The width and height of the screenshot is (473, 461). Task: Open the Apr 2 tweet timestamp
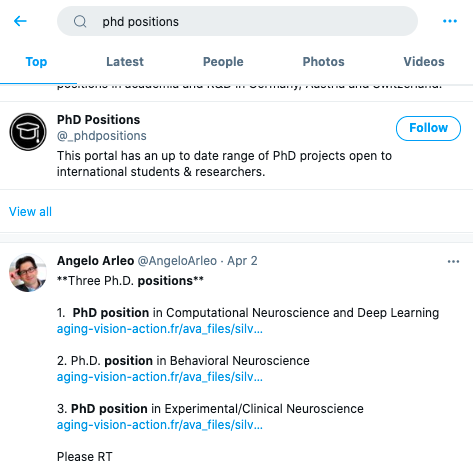pyautogui.click(x=242, y=261)
